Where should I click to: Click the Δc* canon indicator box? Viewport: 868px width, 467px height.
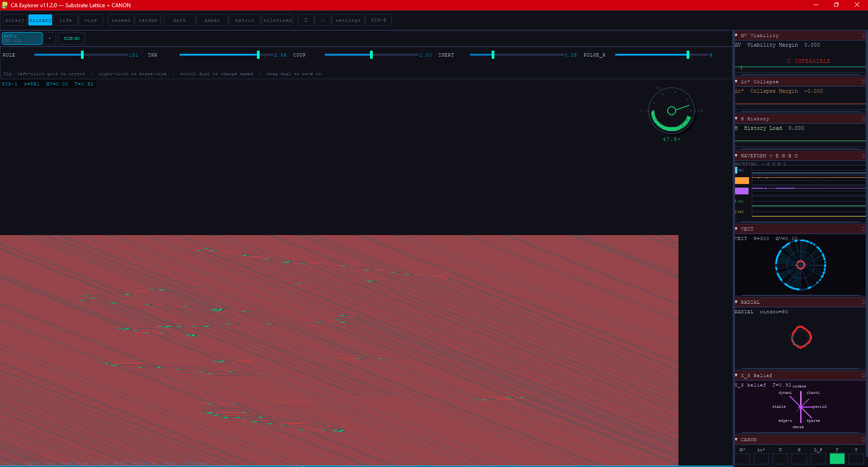[761, 459]
